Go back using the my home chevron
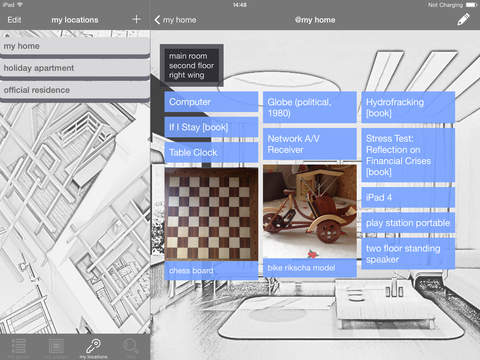Image resolution: width=480 pixels, height=360 pixels. 175,20
